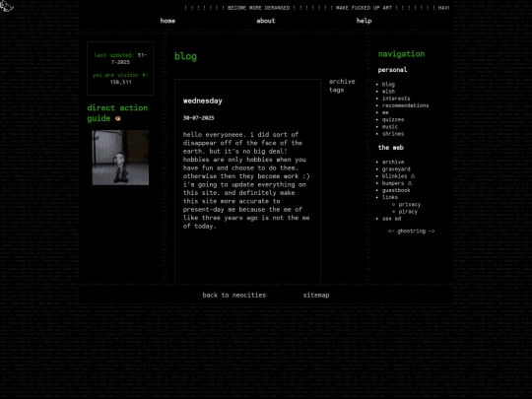Click the last updated date text
The width and height of the screenshot is (532, 399).
[x=129, y=58]
